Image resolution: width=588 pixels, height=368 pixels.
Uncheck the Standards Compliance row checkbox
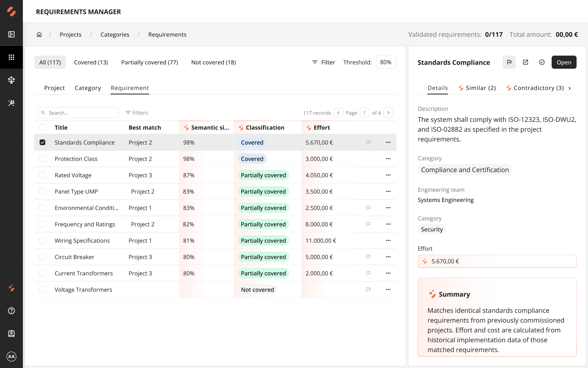point(42,142)
